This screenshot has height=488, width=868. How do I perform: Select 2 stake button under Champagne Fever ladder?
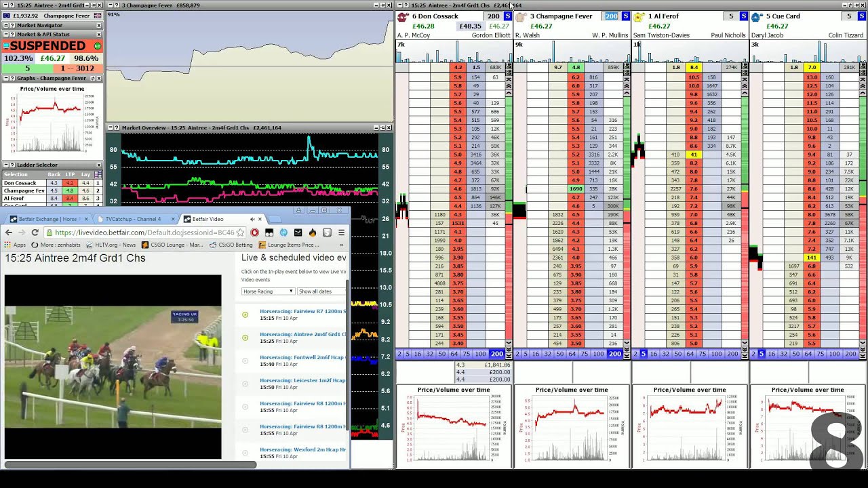pyautogui.click(x=517, y=354)
